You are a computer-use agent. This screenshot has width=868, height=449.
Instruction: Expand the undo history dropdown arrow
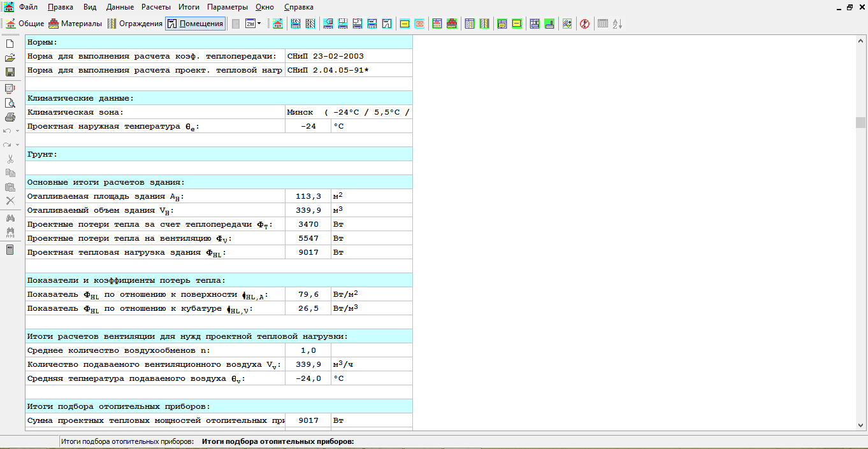point(18,131)
